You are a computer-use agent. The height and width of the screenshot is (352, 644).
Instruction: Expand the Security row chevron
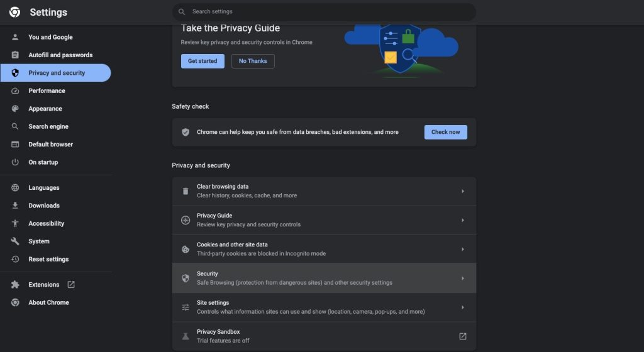click(462, 278)
